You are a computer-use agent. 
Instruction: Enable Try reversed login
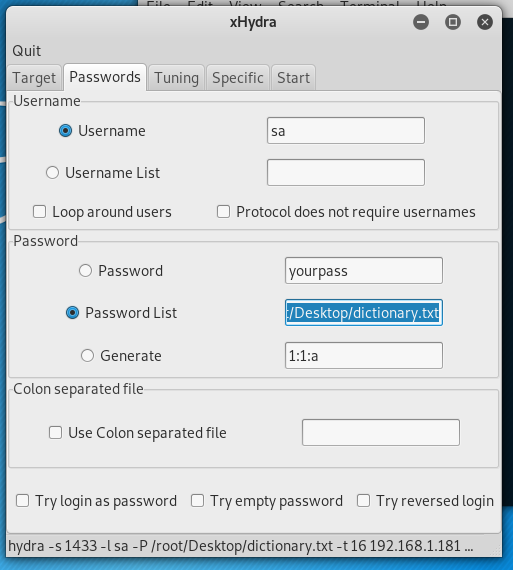point(363,501)
